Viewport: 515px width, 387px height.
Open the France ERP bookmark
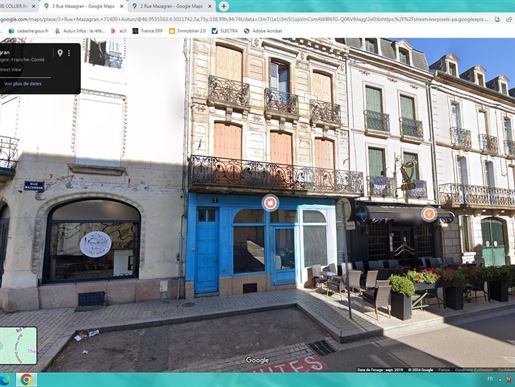pos(148,31)
